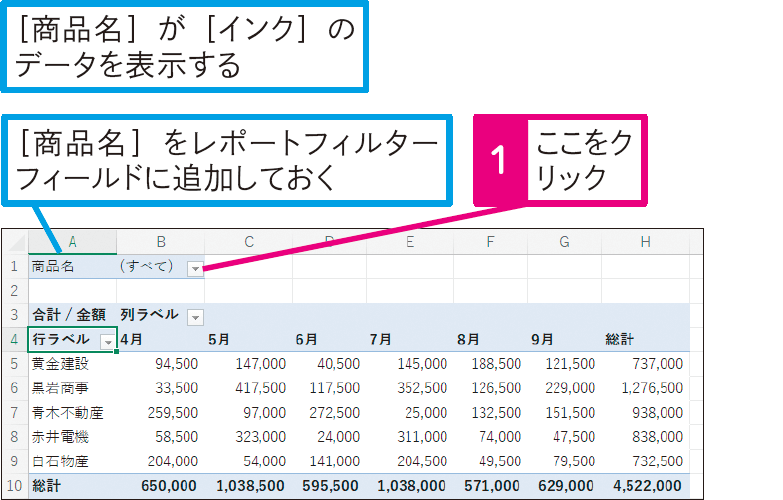The width and height of the screenshot is (783, 500).
Task: Open the 列ラベル filter dropdown
Action: click(x=195, y=316)
